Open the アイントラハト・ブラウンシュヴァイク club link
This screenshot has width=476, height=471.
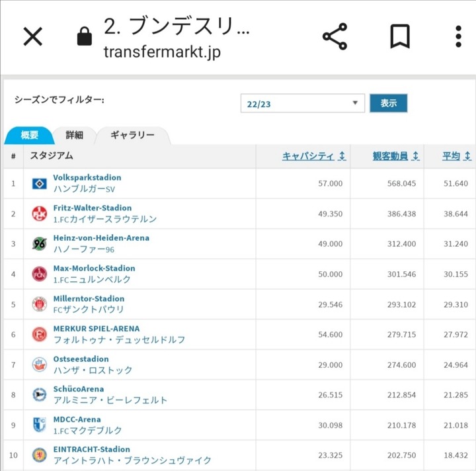tap(132, 460)
